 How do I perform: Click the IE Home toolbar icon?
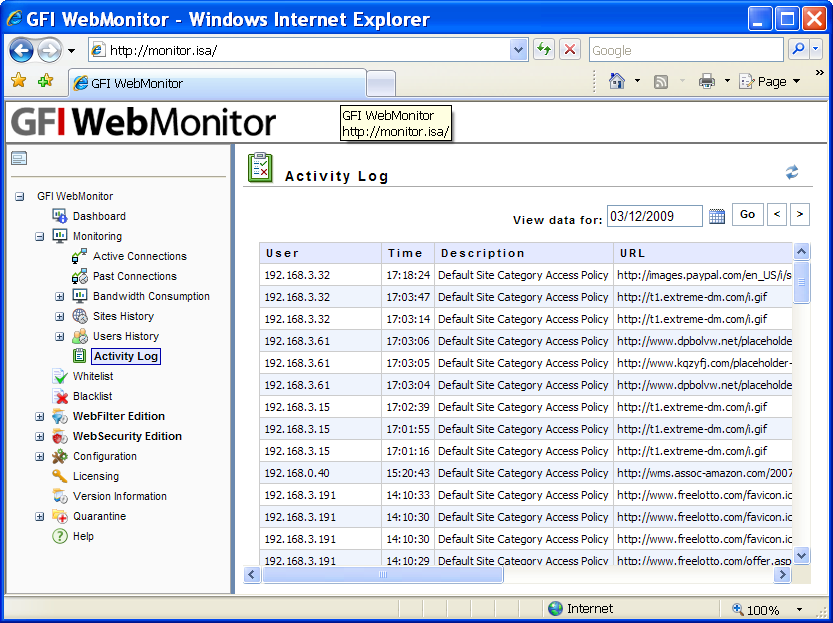point(617,81)
